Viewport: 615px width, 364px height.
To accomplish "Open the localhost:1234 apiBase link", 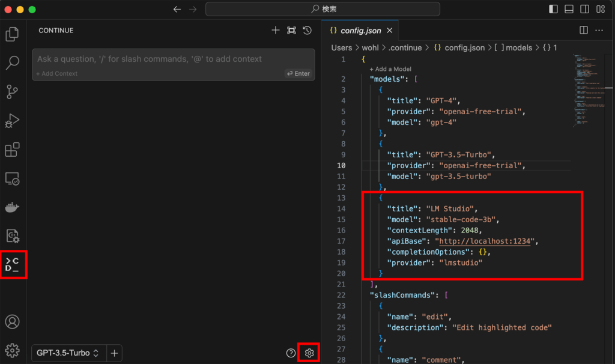I will point(486,241).
